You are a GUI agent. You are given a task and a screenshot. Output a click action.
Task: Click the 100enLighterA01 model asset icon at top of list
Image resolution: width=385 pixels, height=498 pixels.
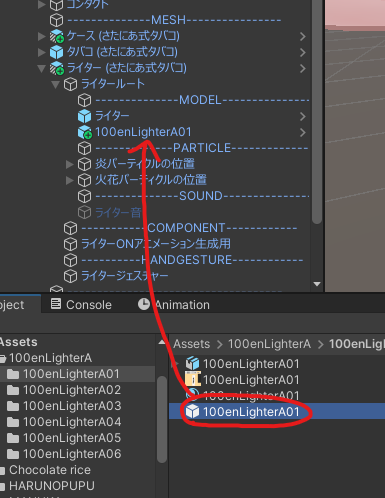click(192, 363)
